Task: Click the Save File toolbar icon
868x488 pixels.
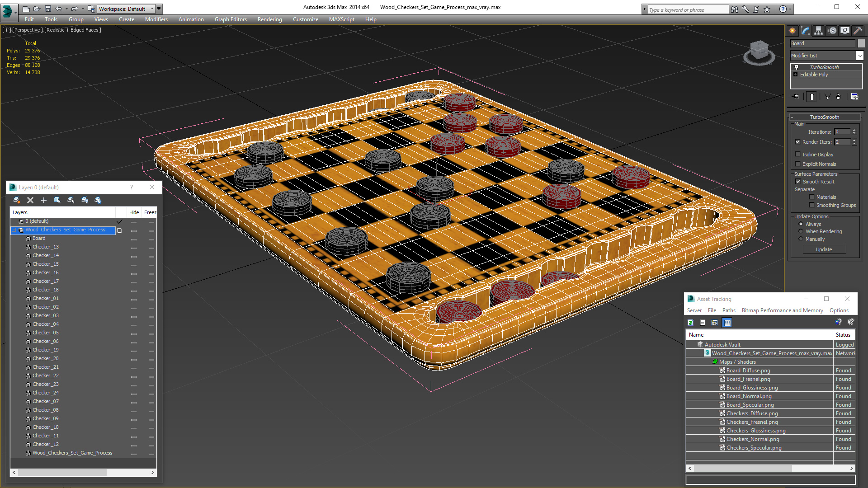Action: point(47,9)
